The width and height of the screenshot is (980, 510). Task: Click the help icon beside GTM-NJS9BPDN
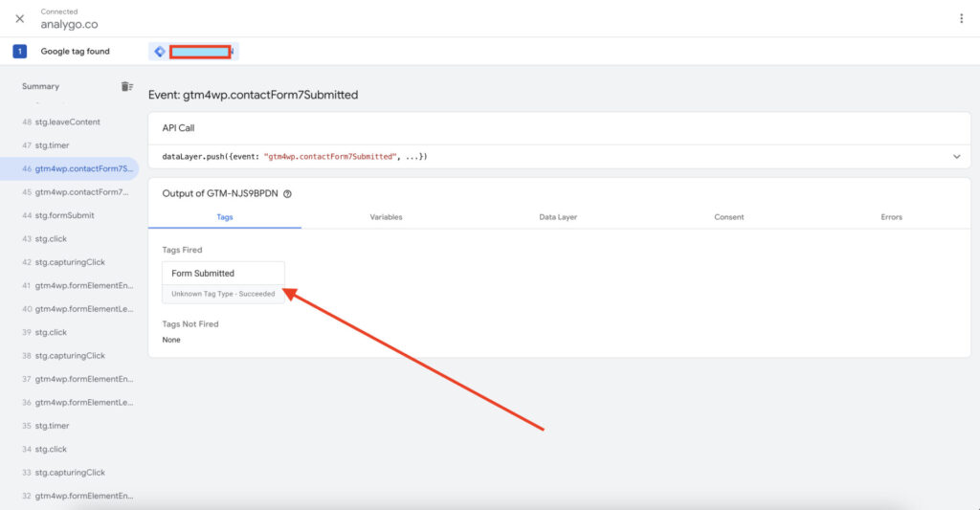tap(288, 193)
